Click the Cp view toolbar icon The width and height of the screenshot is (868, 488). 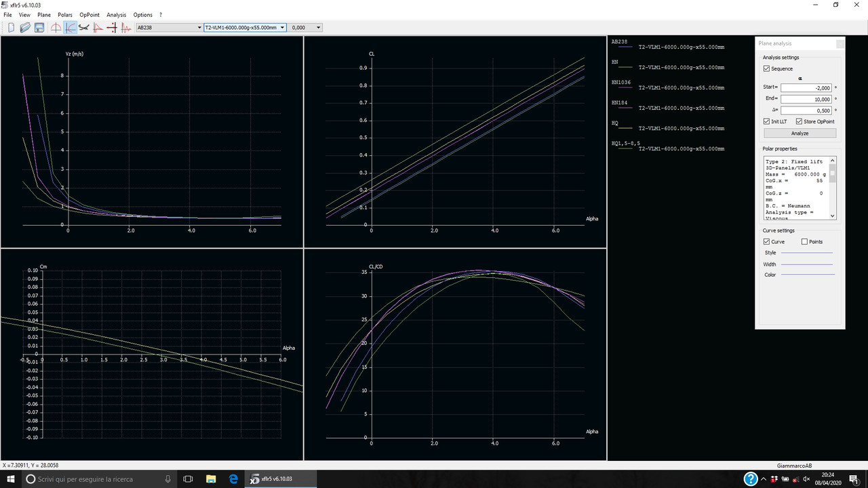(98, 28)
